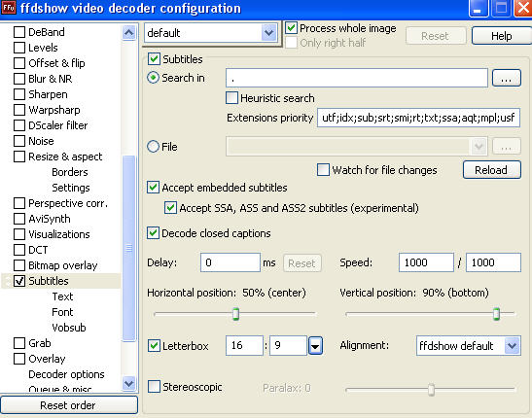This screenshot has height=418, width=532.
Task: Uncheck Subtitles in the filter list
Action: (x=19, y=281)
